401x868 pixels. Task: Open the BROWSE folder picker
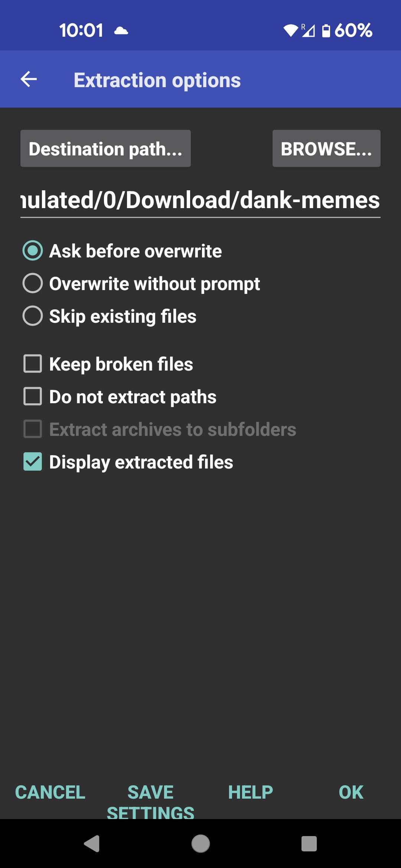point(326,149)
